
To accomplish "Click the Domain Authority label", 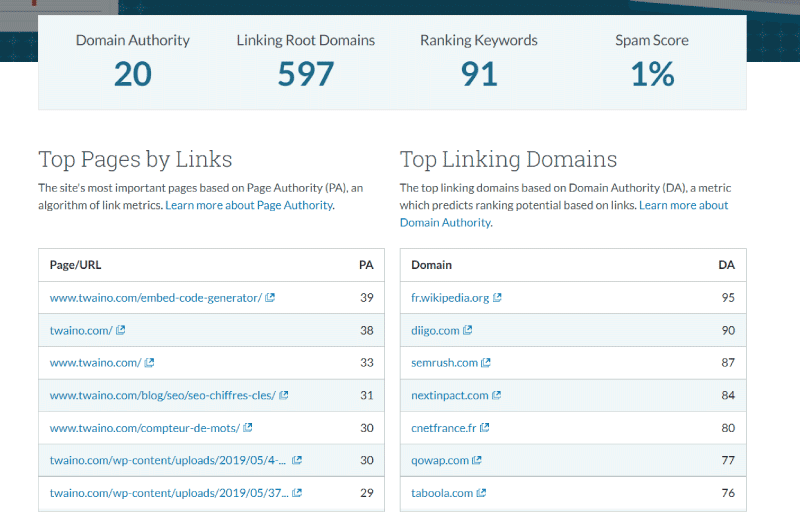I will [x=133, y=40].
